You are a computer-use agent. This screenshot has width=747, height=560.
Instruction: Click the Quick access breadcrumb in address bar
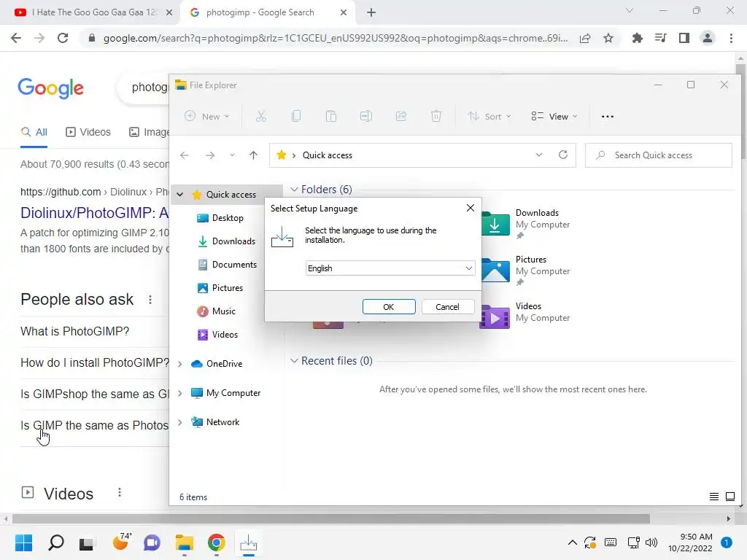click(x=328, y=155)
